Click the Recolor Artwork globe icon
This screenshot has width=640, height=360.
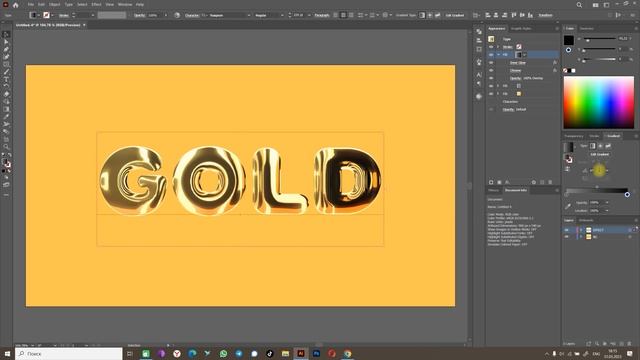pyautogui.click(x=177, y=15)
